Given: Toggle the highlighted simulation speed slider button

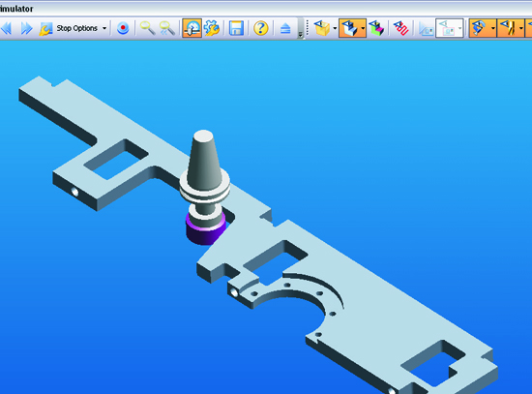Looking at the screenshot, I should click(192, 28).
